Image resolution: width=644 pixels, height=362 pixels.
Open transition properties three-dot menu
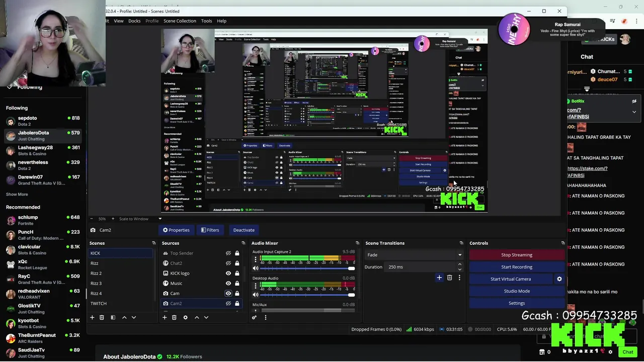click(x=459, y=278)
